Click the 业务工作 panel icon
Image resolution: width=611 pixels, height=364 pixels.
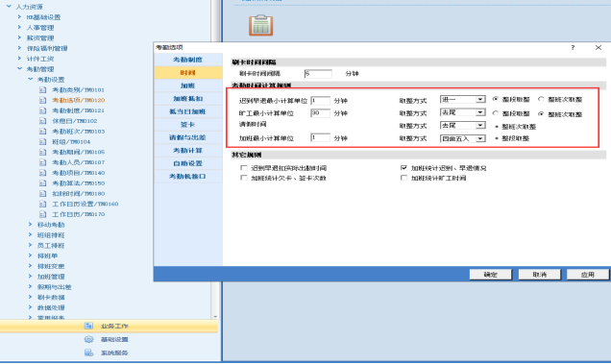(x=88, y=326)
